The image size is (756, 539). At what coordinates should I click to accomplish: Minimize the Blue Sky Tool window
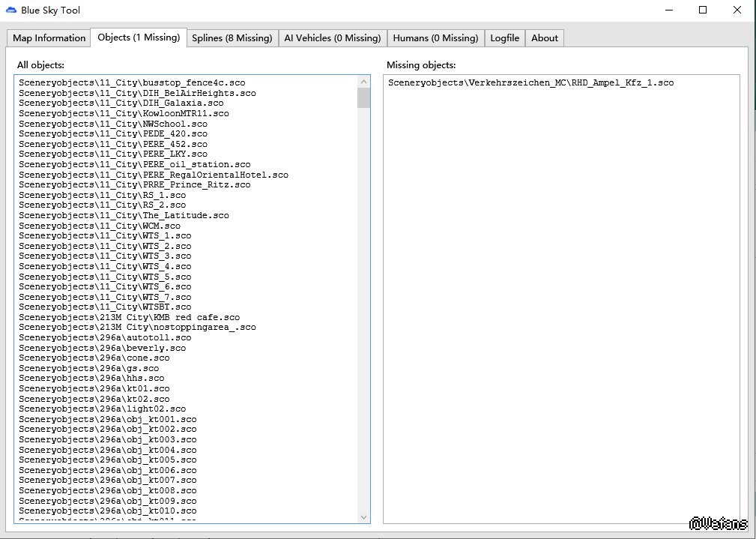(668, 10)
